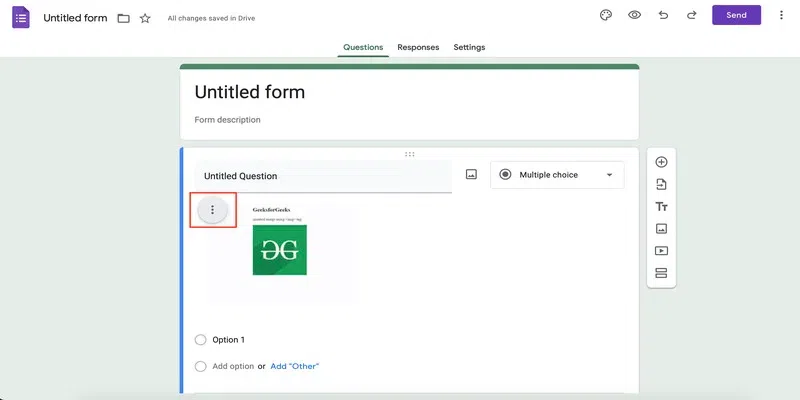The width and height of the screenshot is (800, 400).
Task: Edit the Untitled form title heading
Action: (x=249, y=92)
